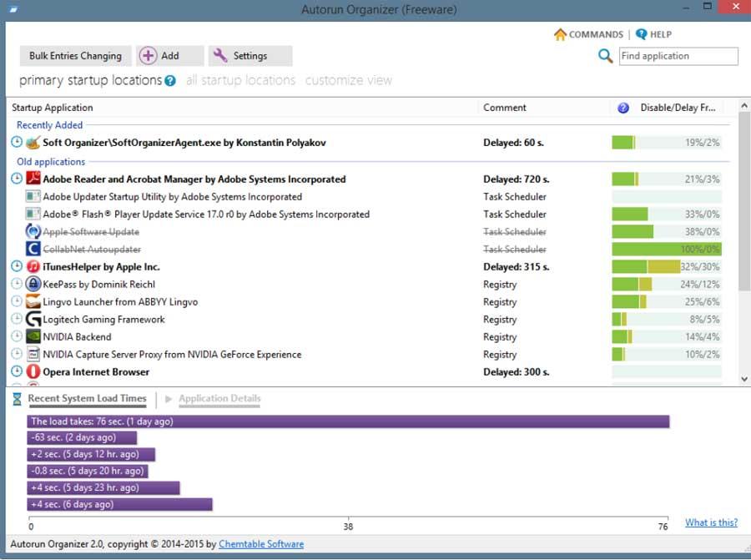Toggle delay clock for KeePass

coord(17,284)
